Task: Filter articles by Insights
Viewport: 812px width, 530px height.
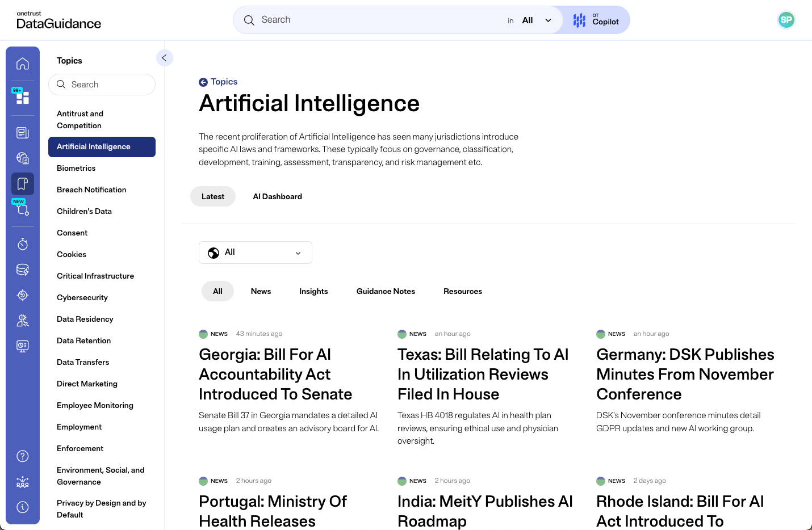Action: pos(313,291)
